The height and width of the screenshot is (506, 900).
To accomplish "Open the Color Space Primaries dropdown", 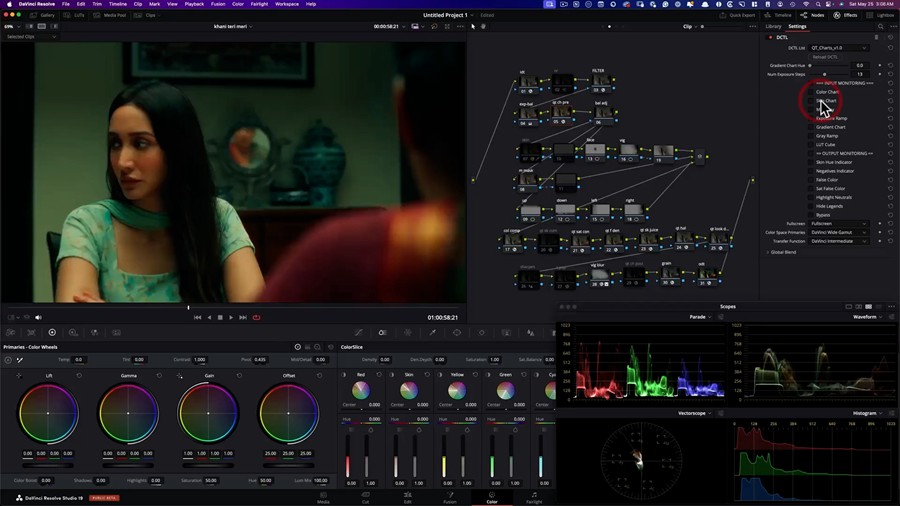I will 838,232.
